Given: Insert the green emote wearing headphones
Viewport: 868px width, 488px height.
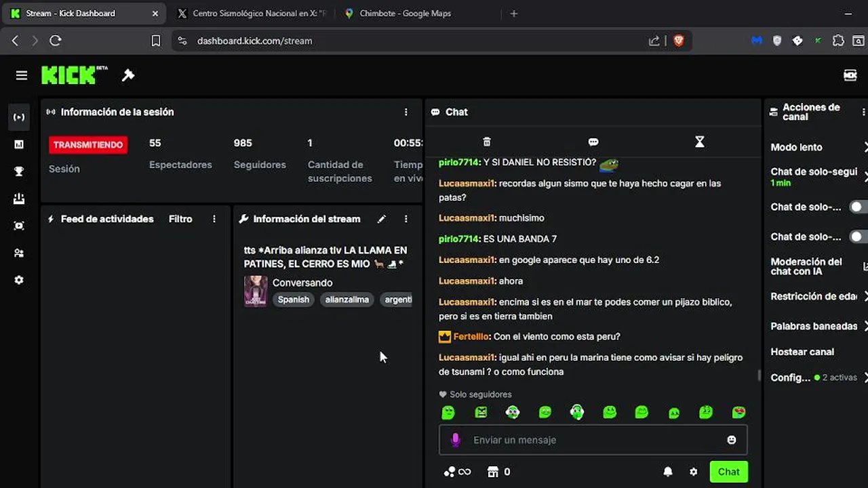Looking at the screenshot, I should click(x=577, y=412).
